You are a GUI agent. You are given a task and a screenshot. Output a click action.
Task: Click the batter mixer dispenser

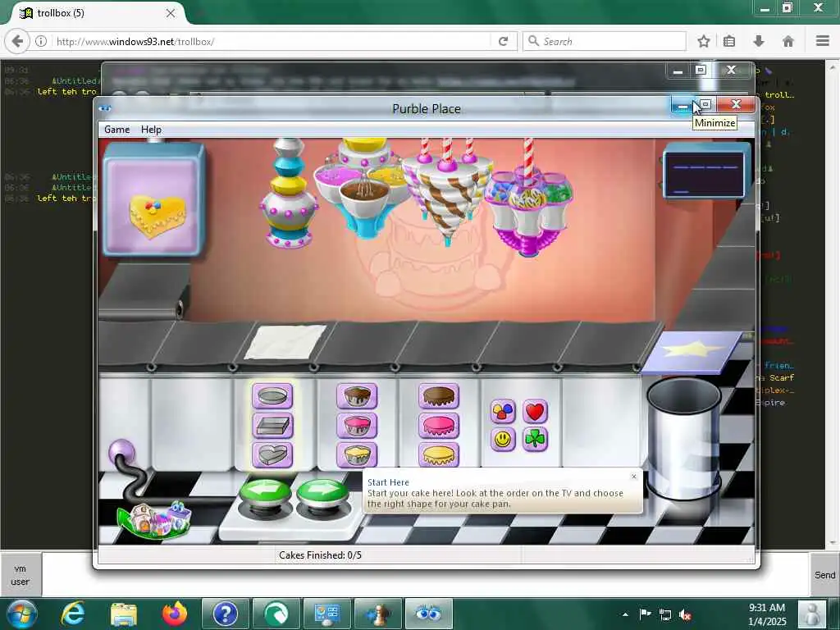[x=364, y=188]
